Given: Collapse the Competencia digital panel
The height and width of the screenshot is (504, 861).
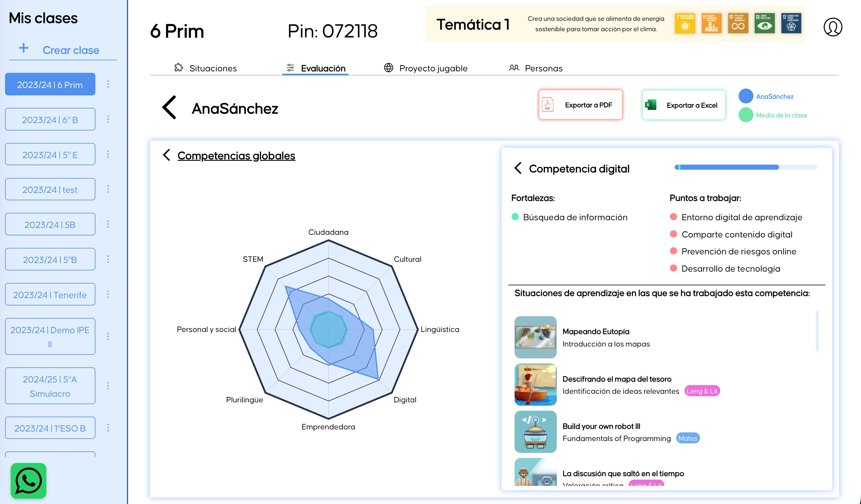Looking at the screenshot, I should pos(518,168).
